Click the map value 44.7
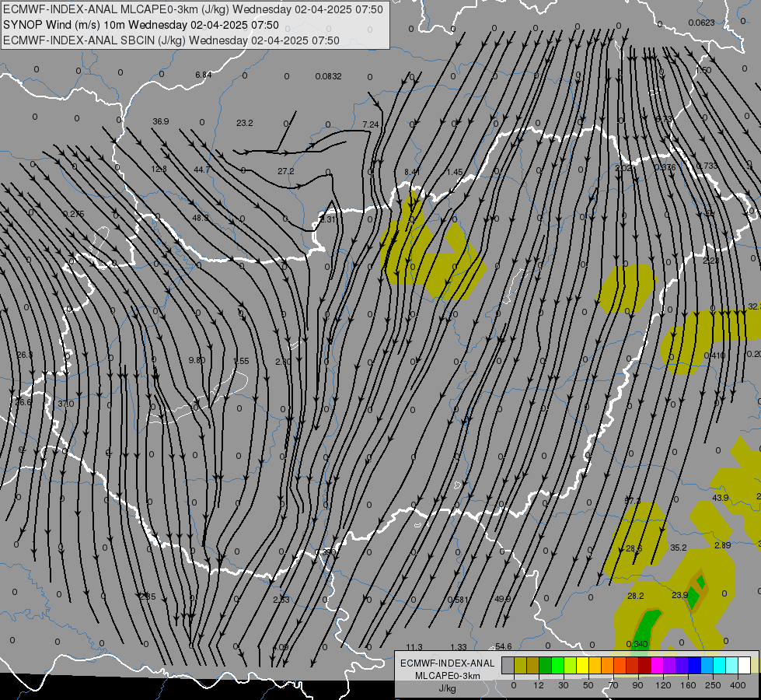Viewport: 761px width, 700px height. (x=201, y=170)
